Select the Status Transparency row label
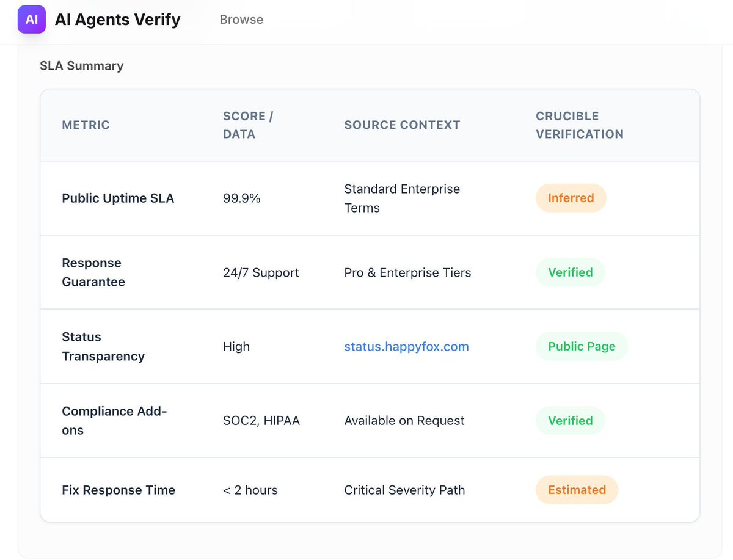The width and height of the screenshot is (733, 560). point(103,346)
